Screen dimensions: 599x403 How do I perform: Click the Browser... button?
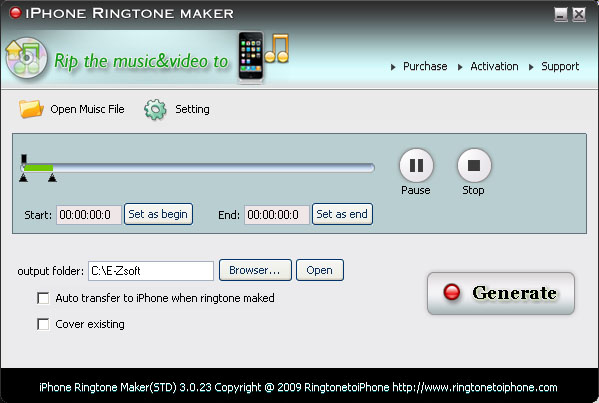click(255, 270)
